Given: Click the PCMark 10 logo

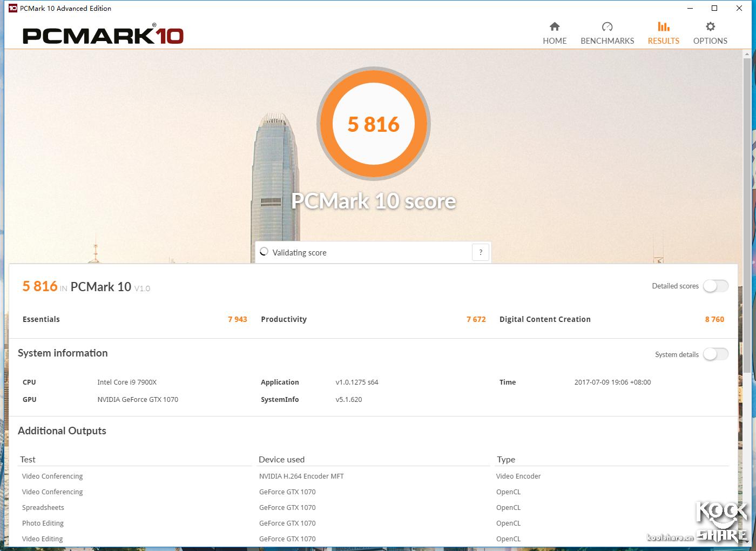Looking at the screenshot, I should point(103,35).
